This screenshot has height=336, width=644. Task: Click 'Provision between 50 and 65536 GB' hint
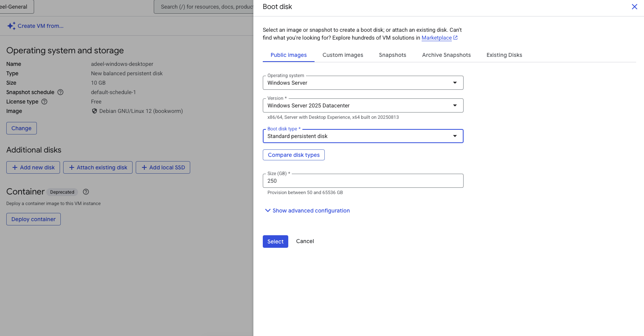tap(305, 193)
